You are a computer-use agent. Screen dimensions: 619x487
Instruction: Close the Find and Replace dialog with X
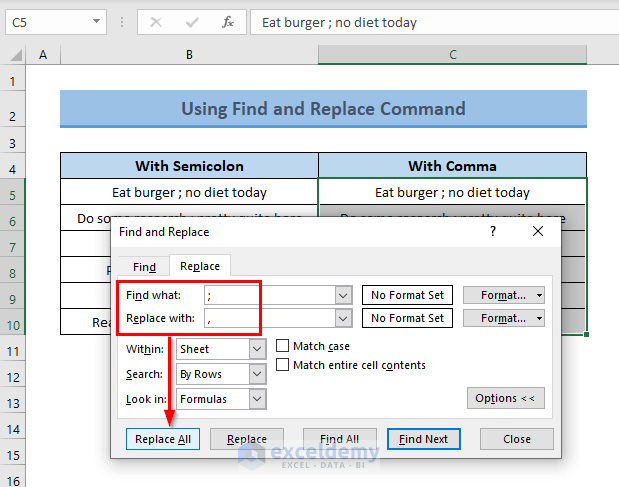pos(538,231)
